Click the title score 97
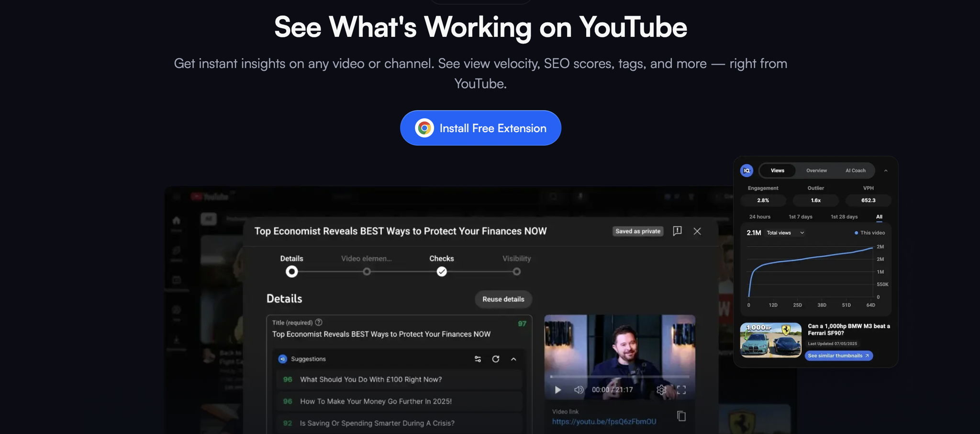The height and width of the screenshot is (434, 980). (522, 323)
